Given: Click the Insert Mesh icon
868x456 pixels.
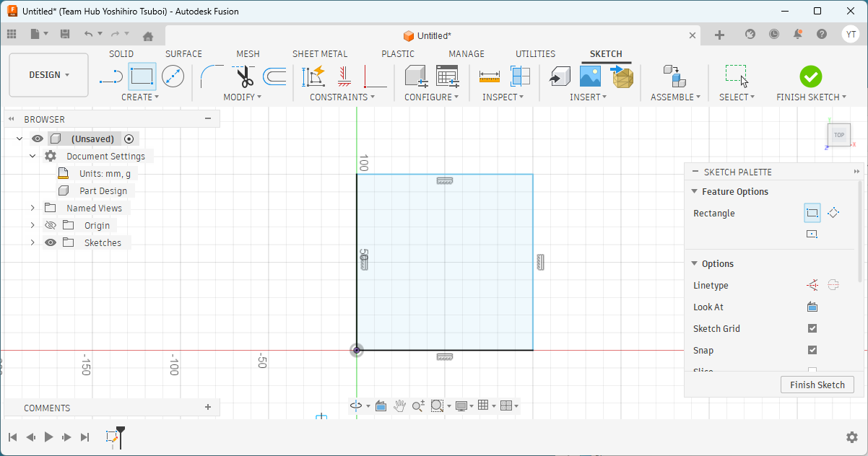Looking at the screenshot, I should click(x=622, y=76).
